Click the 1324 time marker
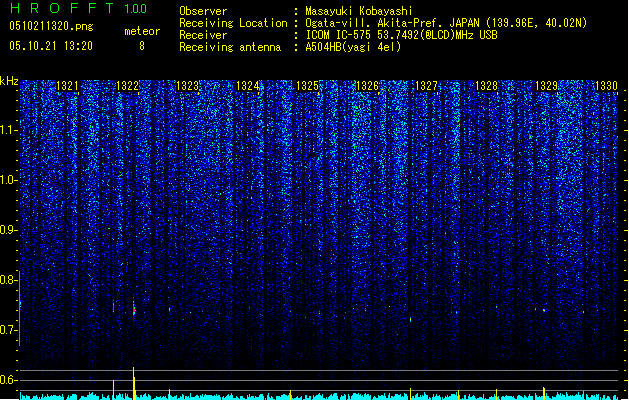 click(x=248, y=86)
